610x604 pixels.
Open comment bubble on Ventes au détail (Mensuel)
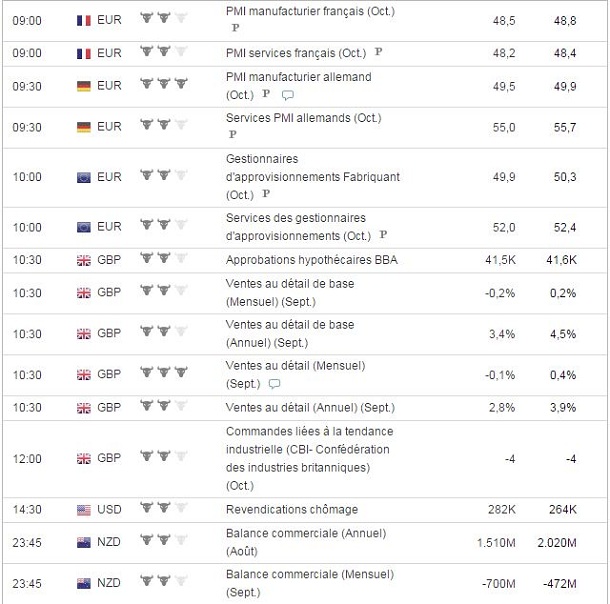(275, 383)
